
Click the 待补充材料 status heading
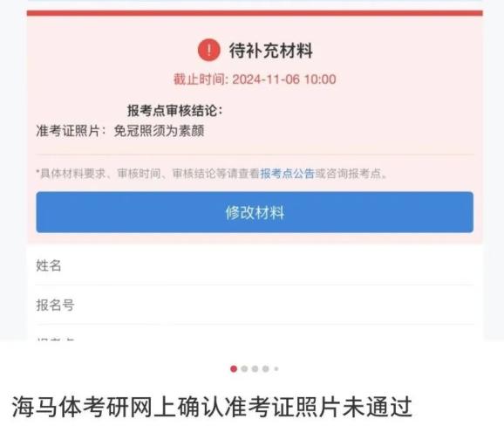(270, 51)
